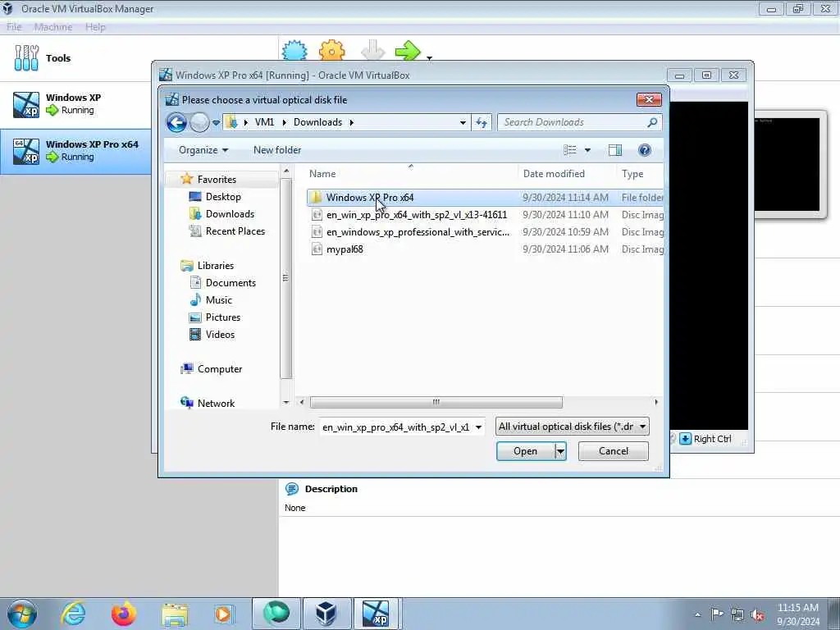Expand the address bar history dropdown

463,123
